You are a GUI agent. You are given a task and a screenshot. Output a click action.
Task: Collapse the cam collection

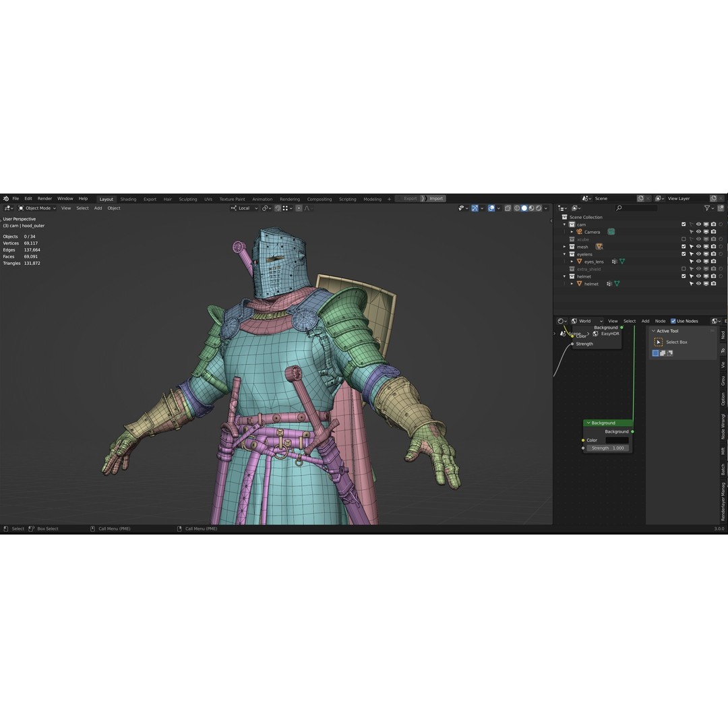point(565,224)
